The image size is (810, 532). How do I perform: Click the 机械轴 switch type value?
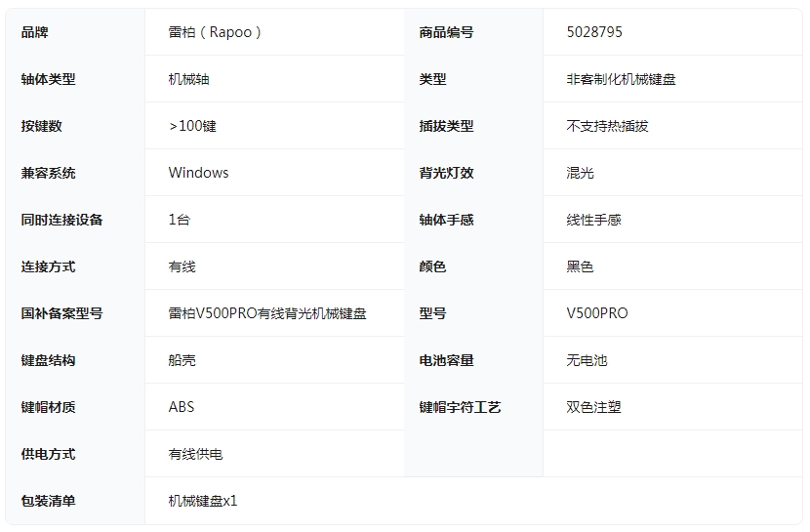(x=188, y=79)
